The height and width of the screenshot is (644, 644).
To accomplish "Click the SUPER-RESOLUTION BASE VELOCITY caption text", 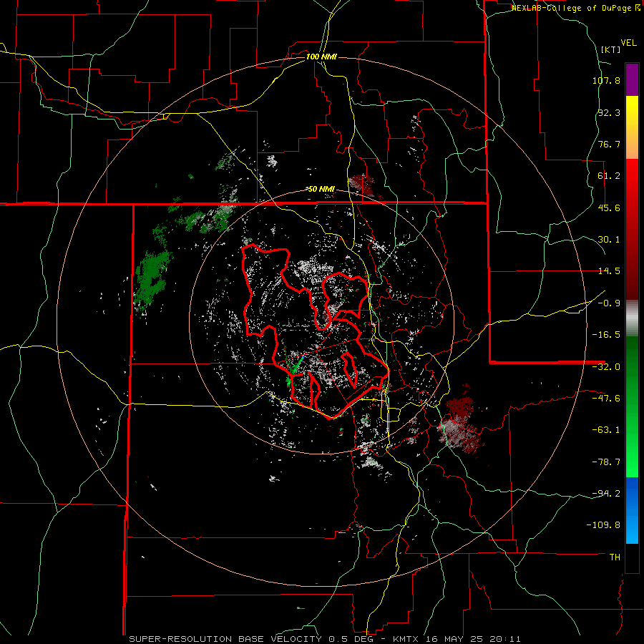I will coord(227,639).
